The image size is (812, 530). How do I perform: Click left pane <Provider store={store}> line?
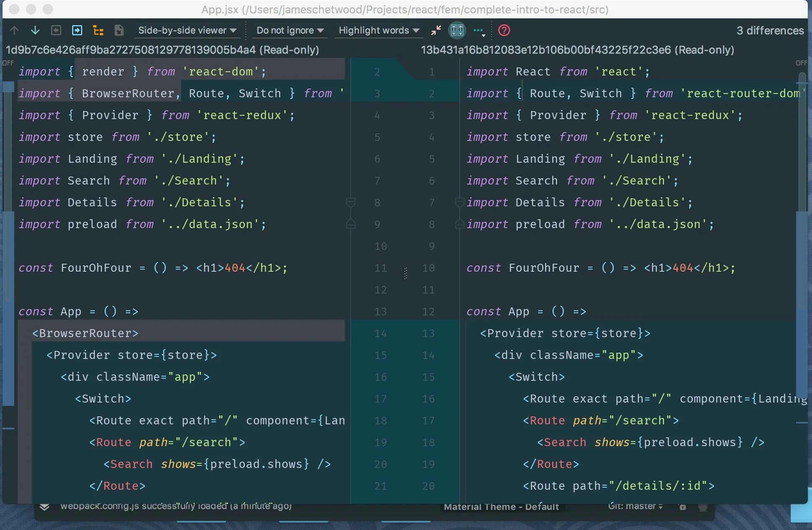(x=131, y=355)
